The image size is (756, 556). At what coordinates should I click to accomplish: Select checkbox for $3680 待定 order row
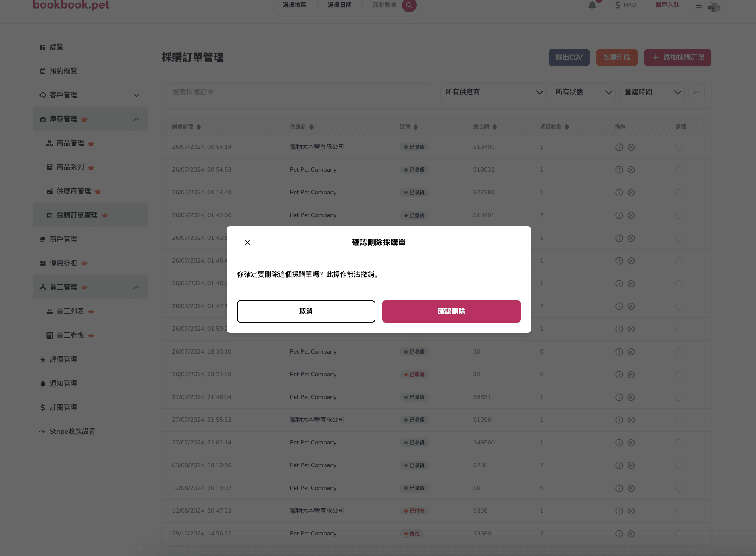(x=679, y=534)
